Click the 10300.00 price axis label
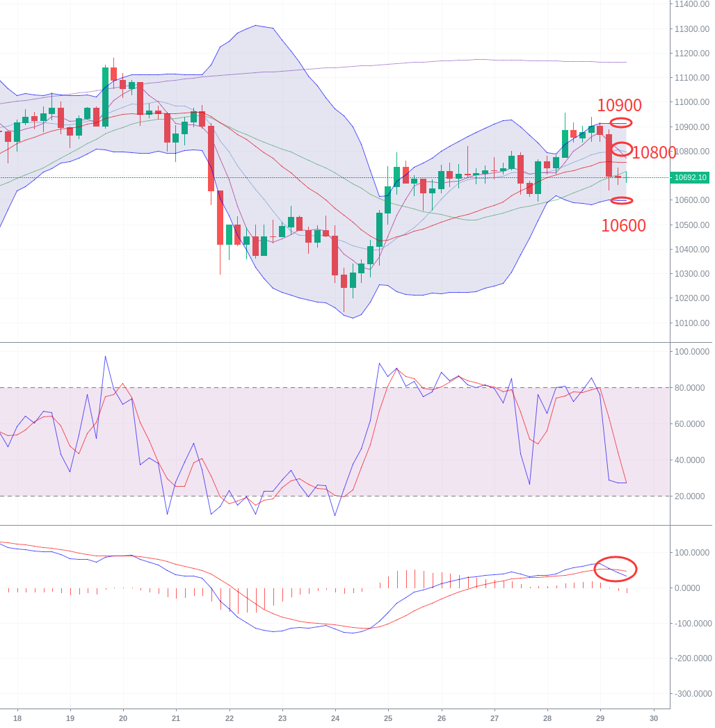Screen dimensions: 715x728 click(692, 274)
